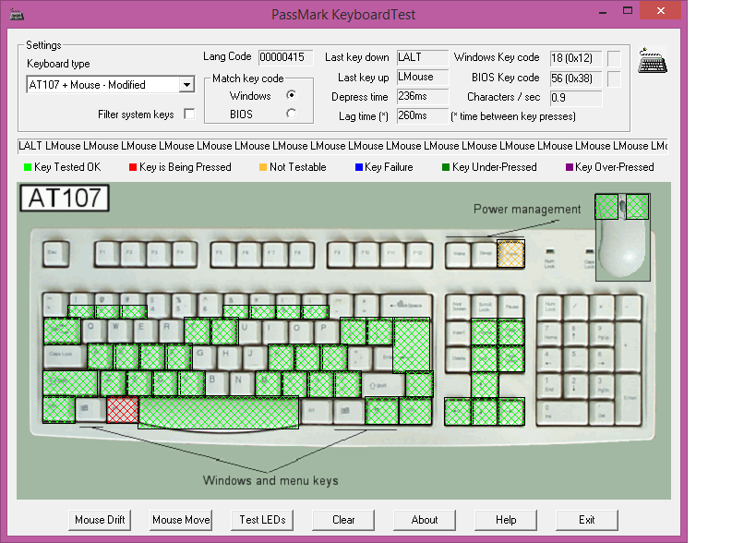Click the Backspace key on keyboard image
This screenshot has height=543, width=756.
pos(406,306)
